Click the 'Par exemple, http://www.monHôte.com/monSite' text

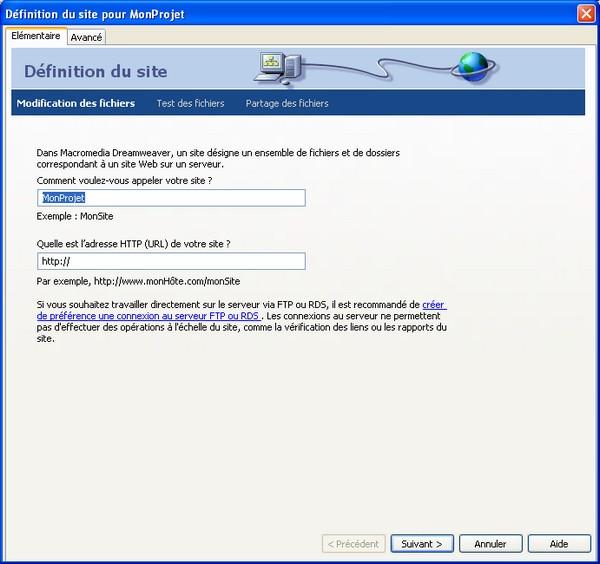coord(139,282)
